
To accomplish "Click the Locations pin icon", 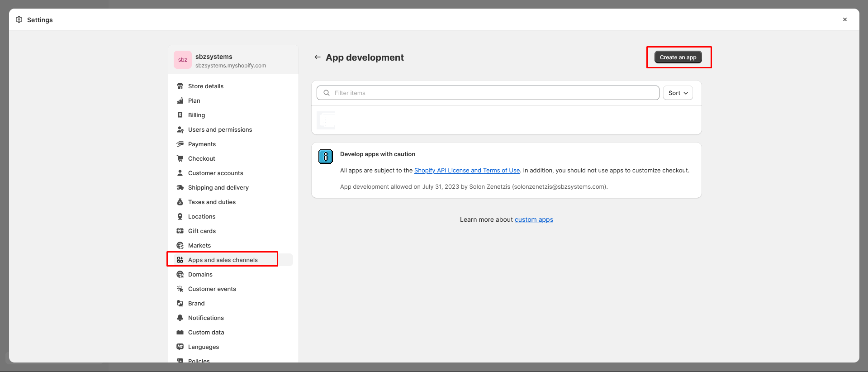I will (180, 216).
